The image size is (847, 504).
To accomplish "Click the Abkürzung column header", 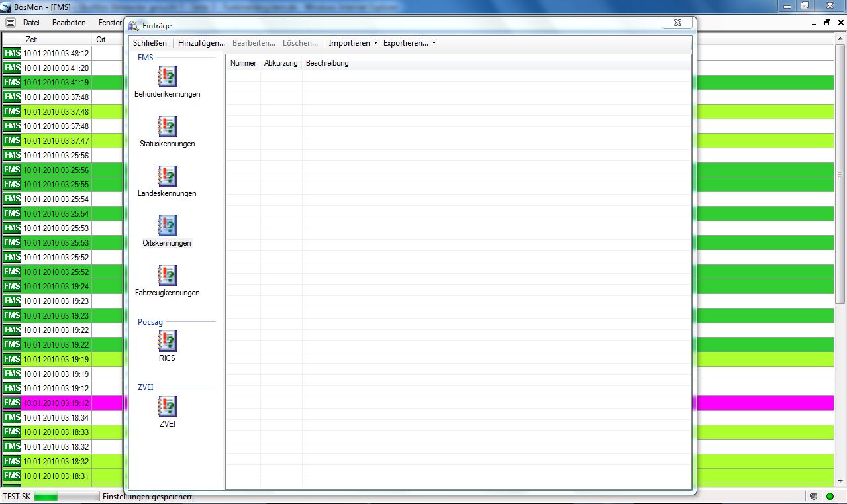I will click(281, 63).
